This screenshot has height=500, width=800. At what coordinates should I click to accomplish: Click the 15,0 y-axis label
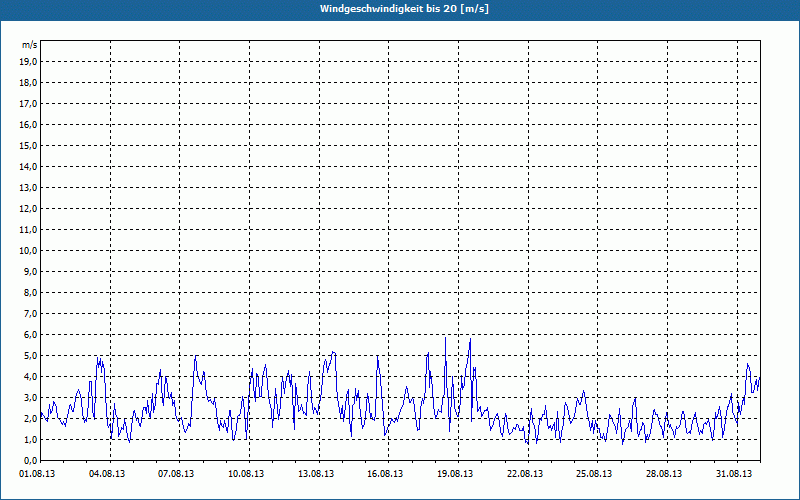(28, 145)
